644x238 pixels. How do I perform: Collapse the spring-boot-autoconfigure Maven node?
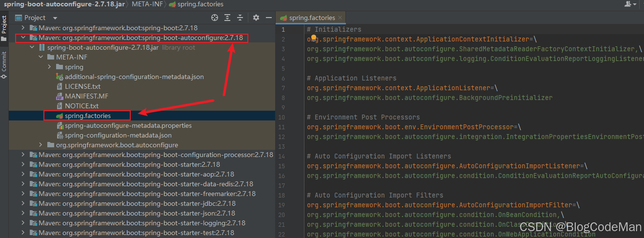click(x=23, y=38)
